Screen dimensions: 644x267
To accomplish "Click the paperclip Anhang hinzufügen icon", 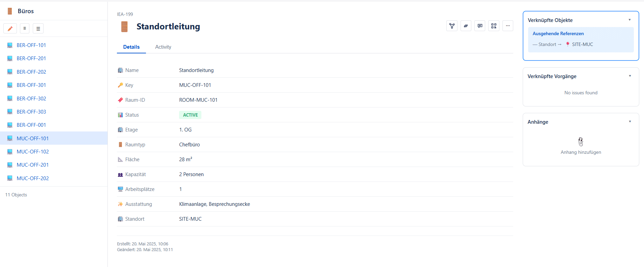I will click(580, 142).
